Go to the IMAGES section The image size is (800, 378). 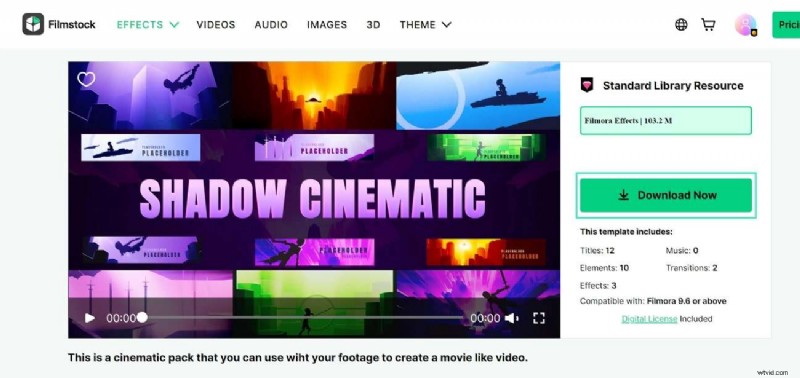click(327, 24)
